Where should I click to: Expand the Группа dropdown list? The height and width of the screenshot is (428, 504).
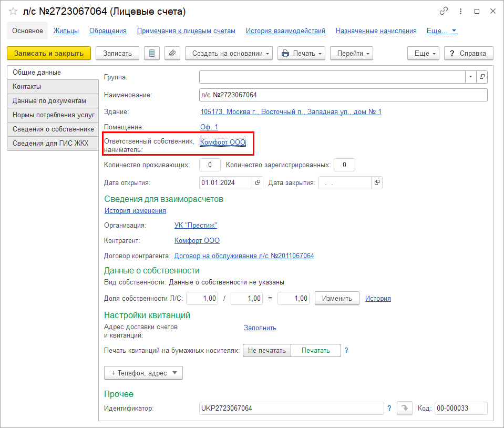tap(471, 77)
